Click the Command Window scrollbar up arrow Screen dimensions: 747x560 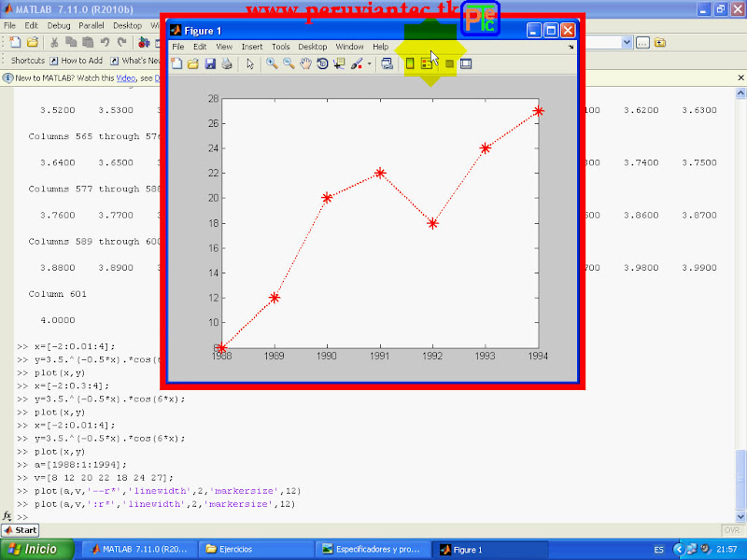740,93
